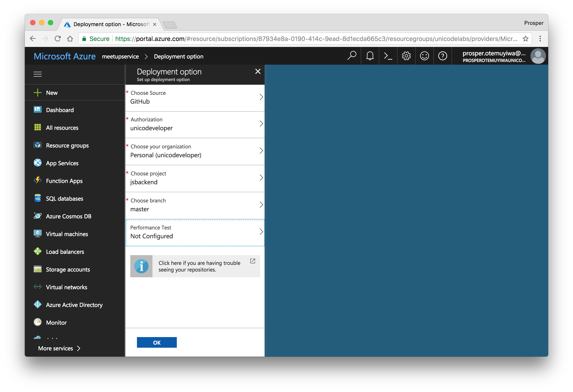
Task: Open the help question mark icon
Action: click(x=442, y=56)
